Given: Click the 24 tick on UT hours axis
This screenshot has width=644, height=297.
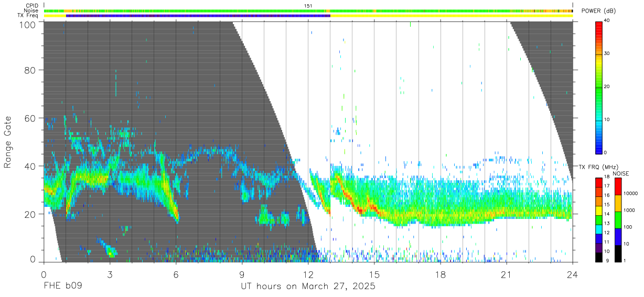Looking at the screenshot, I should (x=572, y=274).
